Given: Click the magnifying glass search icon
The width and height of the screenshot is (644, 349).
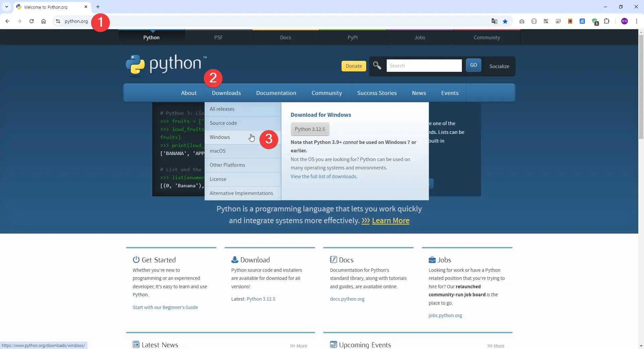Looking at the screenshot, I should tap(377, 65).
